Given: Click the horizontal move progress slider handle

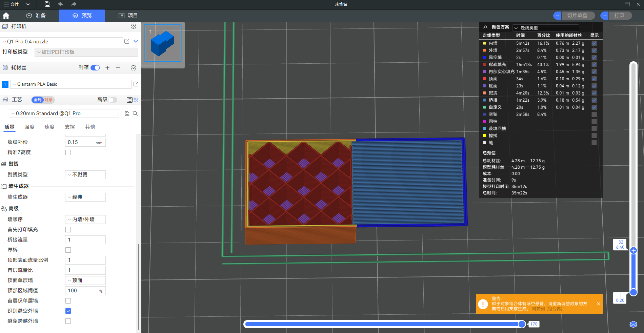Looking at the screenshot, I should pos(522,324).
